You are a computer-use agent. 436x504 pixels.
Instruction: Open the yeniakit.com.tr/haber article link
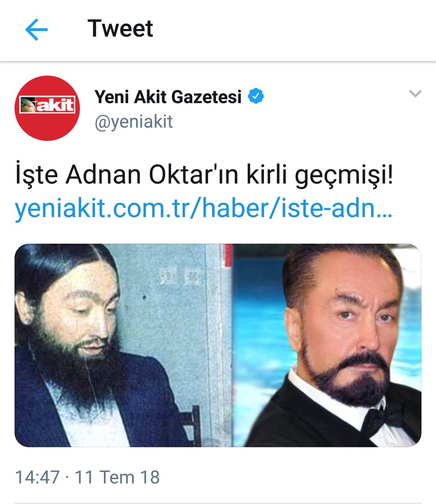(x=203, y=207)
